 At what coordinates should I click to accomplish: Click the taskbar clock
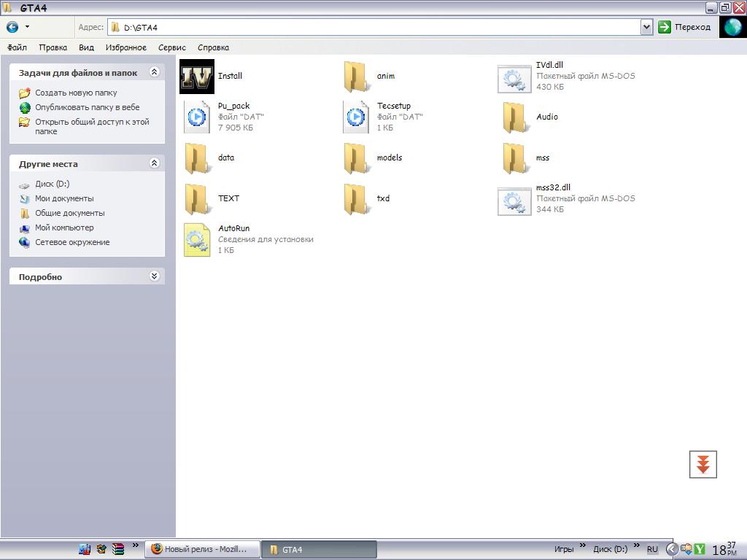724,549
